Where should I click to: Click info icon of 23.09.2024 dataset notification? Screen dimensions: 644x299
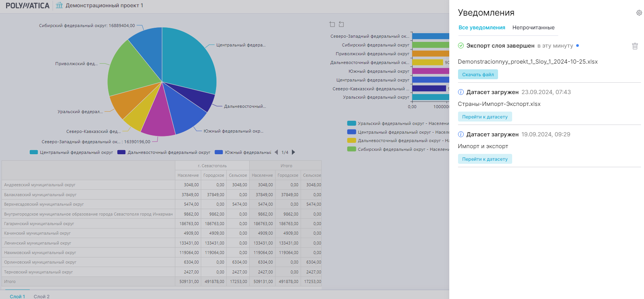tap(461, 92)
